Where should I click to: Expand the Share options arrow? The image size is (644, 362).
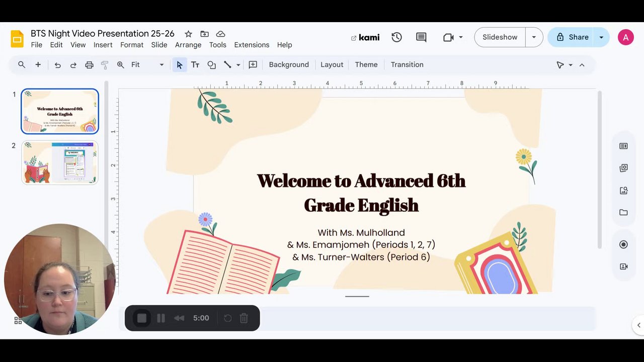click(x=601, y=37)
